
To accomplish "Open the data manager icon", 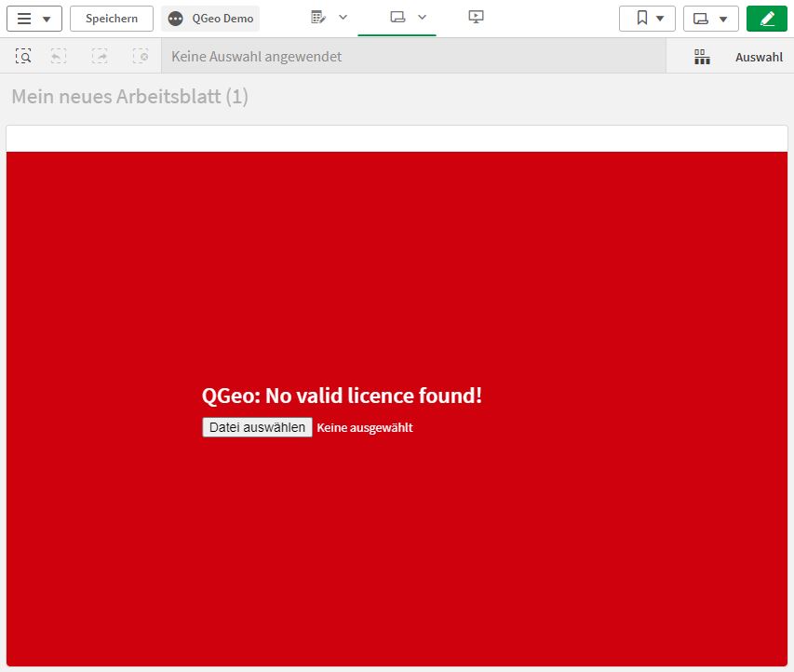I will [x=318, y=18].
